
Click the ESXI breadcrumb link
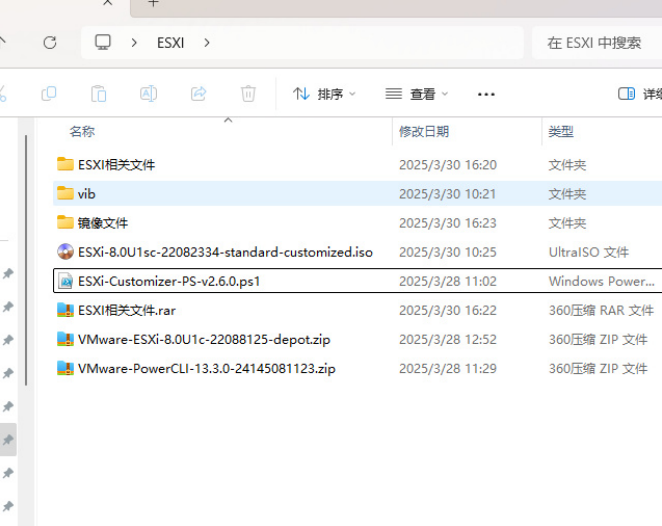(170, 43)
